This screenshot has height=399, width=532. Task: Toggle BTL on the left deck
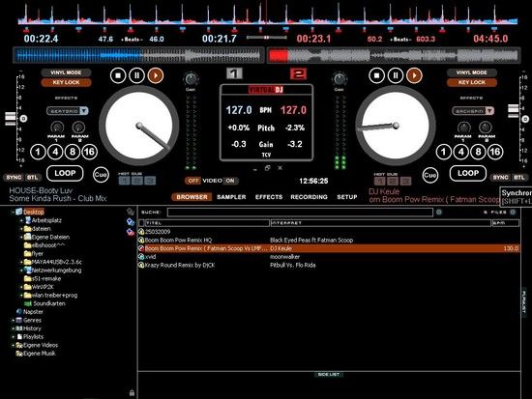[33, 178]
